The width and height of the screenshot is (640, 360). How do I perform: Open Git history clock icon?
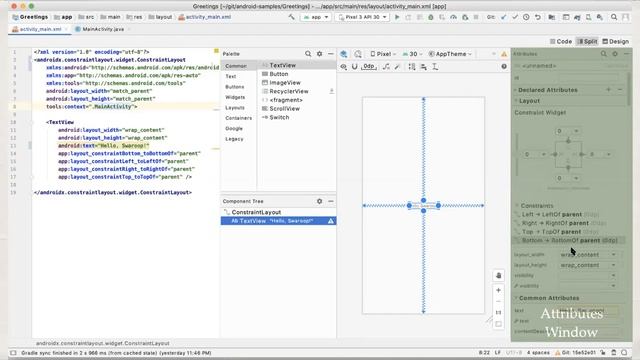526,17
